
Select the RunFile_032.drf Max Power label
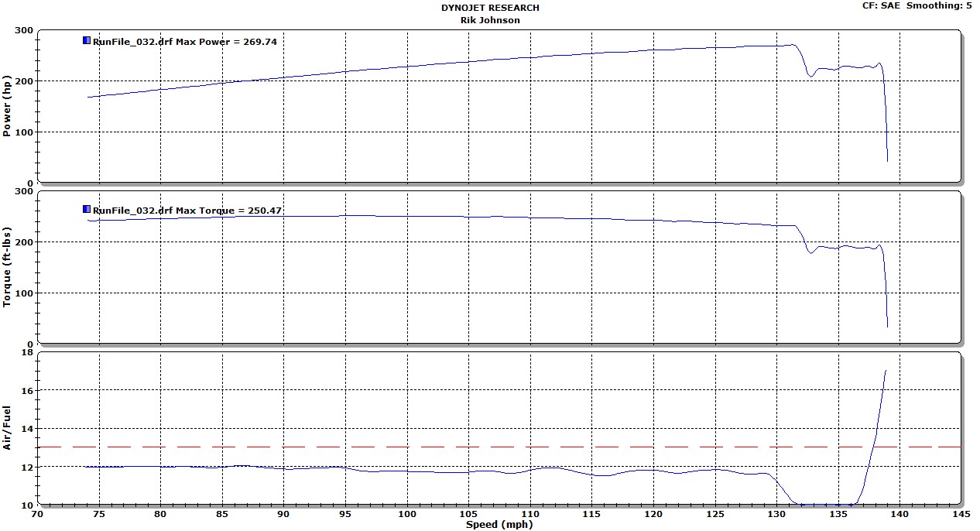[184, 42]
